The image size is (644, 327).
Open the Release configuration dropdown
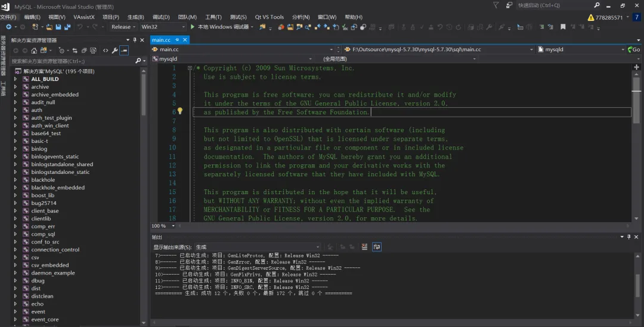click(123, 27)
